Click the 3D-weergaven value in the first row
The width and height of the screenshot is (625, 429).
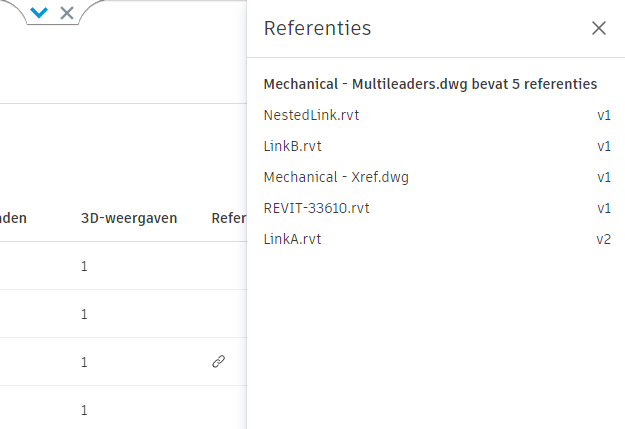pyautogui.click(x=84, y=266)
